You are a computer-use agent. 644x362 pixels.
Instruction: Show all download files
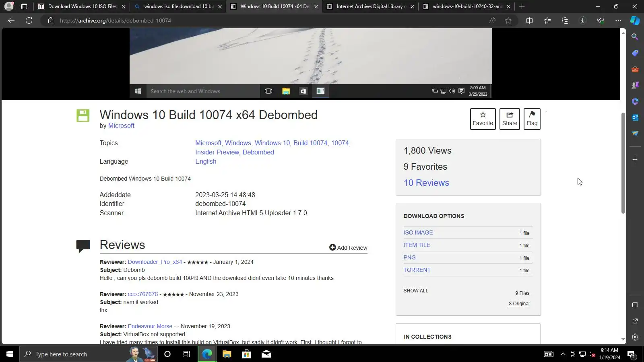tap(416, 291)
